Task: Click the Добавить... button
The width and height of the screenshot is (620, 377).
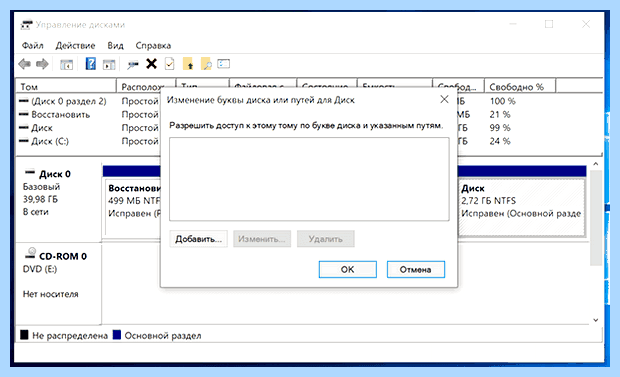Action: click(198, 239)
